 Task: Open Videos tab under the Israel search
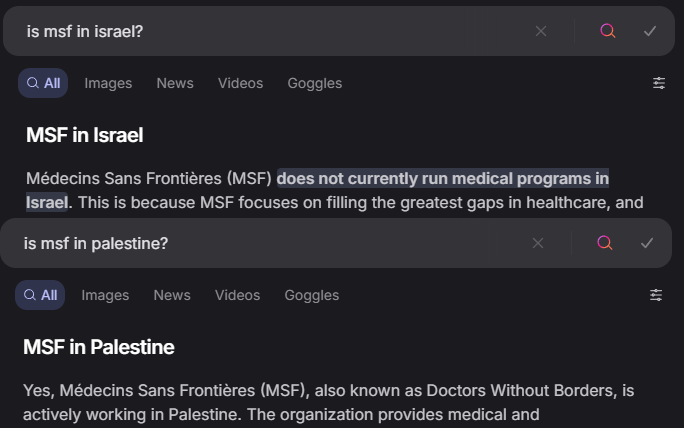click(x=240, y=83)
